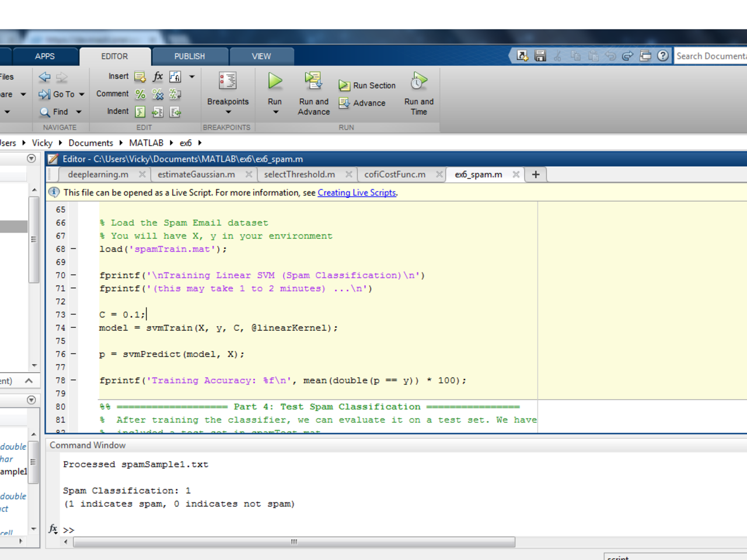Click the navigate Back arrow icon
Screen dimensions: 747x560
click(x=44, y=76)
